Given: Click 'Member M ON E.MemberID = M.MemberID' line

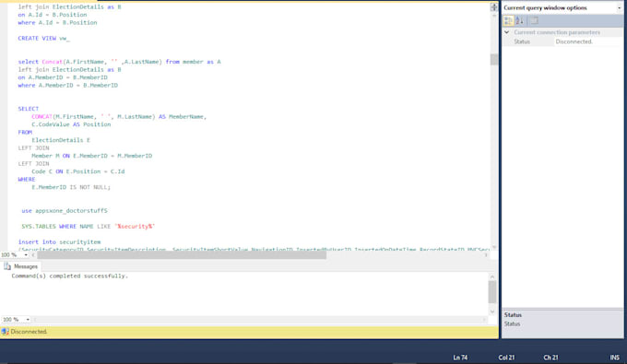Looking at the screenshot, I should click(92, 156).
